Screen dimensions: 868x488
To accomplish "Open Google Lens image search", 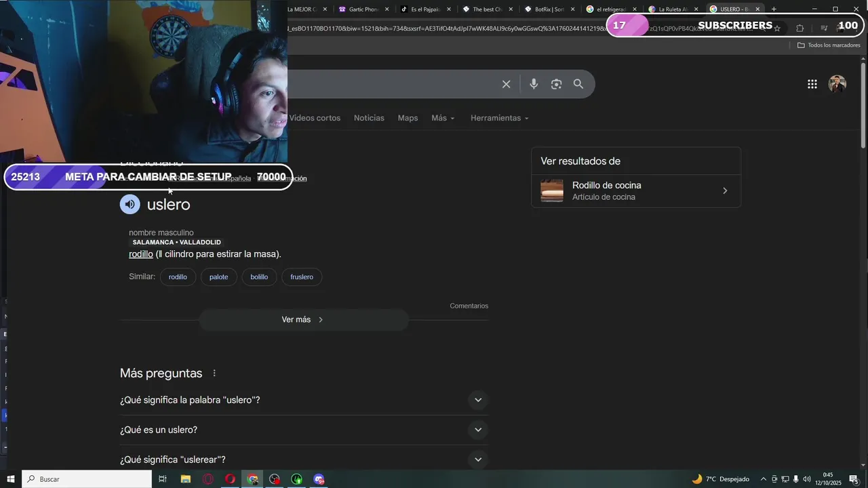I will [556, 84].
